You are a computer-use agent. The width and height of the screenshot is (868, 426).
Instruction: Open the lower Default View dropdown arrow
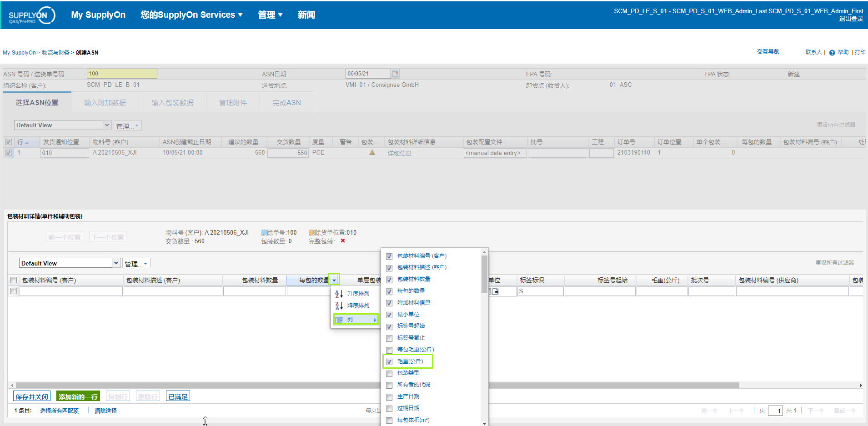coord(116,263)
